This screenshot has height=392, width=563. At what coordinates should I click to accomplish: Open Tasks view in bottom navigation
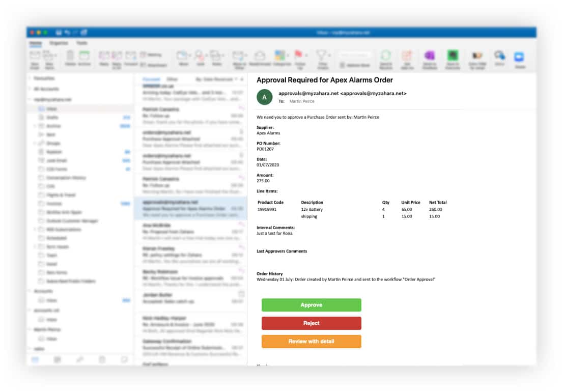(102, 359)
